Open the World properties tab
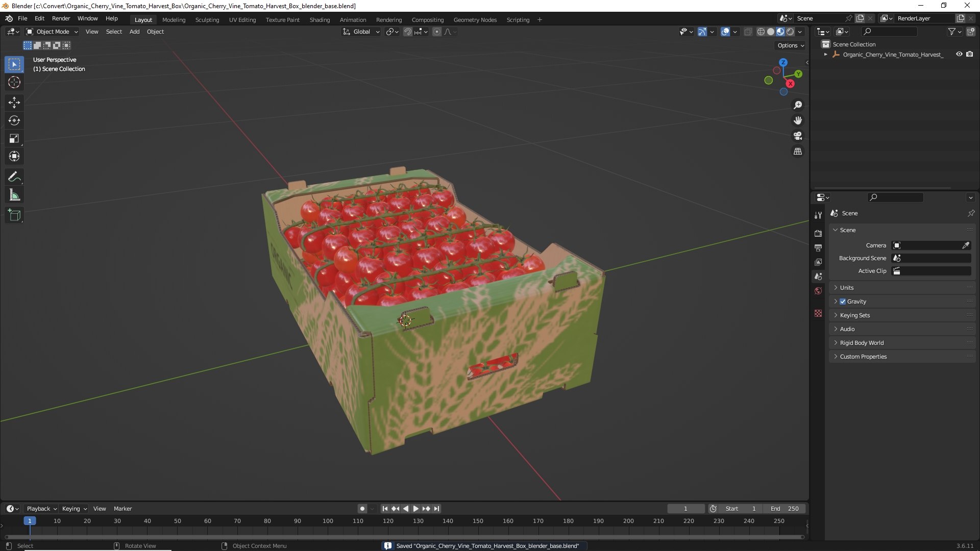 818,291
